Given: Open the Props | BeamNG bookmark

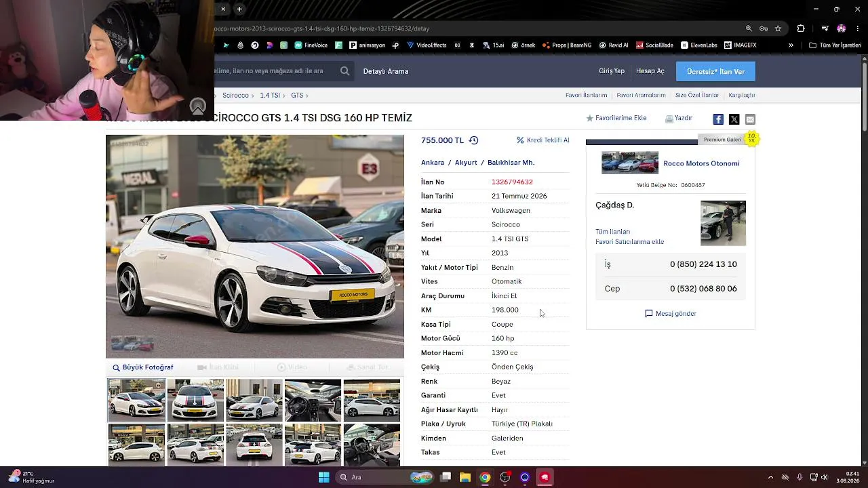Looking at the screenshot, I should [567, 45].
